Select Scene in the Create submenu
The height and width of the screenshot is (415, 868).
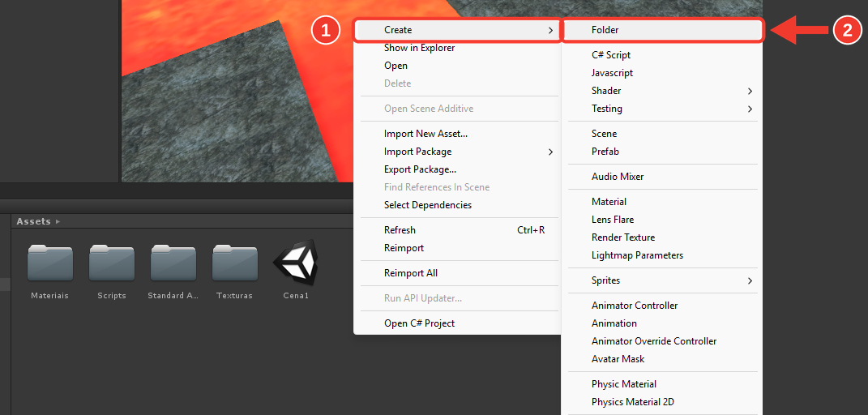pyautogui.click(x=662, y=134)
